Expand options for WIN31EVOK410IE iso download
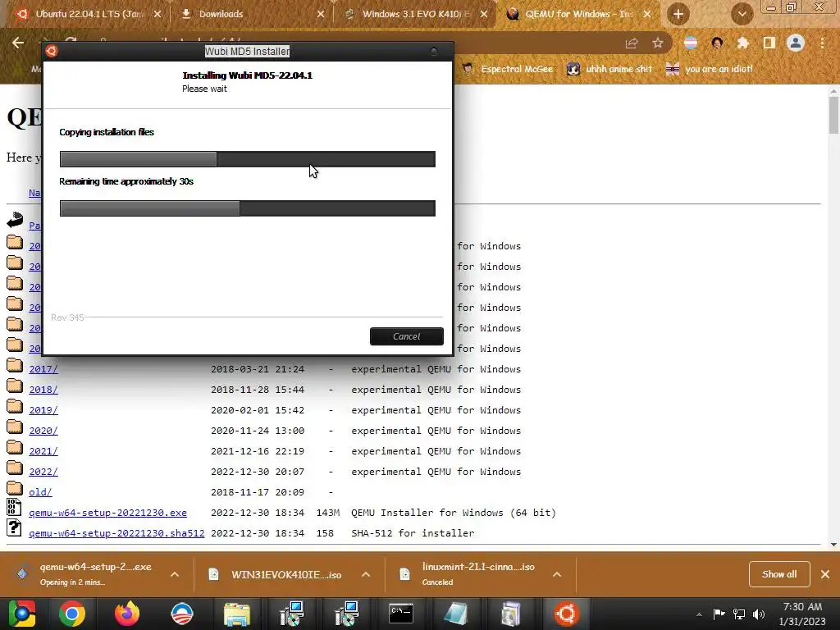 (x=365, y=574)
